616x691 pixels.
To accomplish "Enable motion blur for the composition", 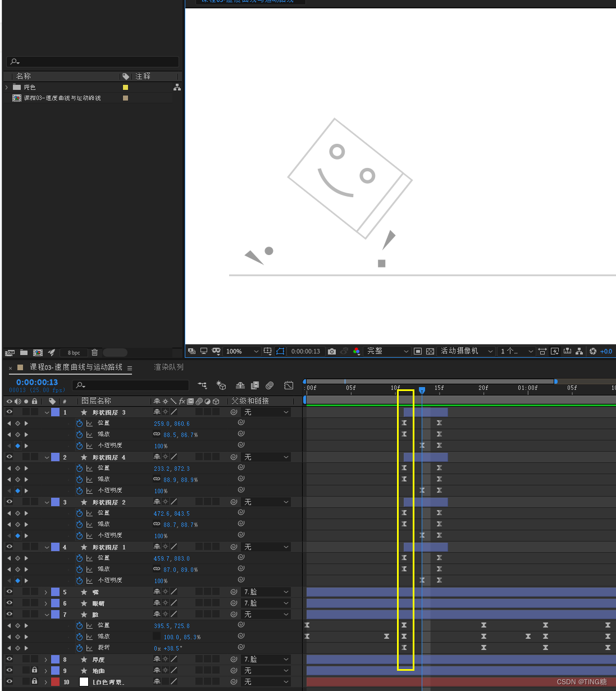I will pyautogui.click(x=270, y=385).
